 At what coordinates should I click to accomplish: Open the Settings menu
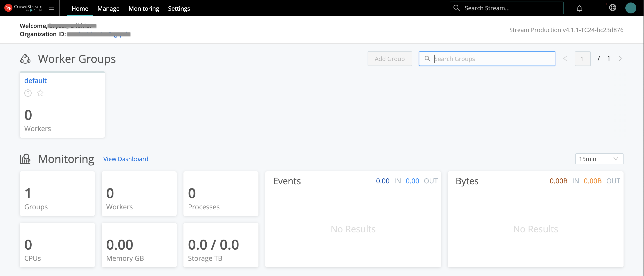tap(179, 8)
